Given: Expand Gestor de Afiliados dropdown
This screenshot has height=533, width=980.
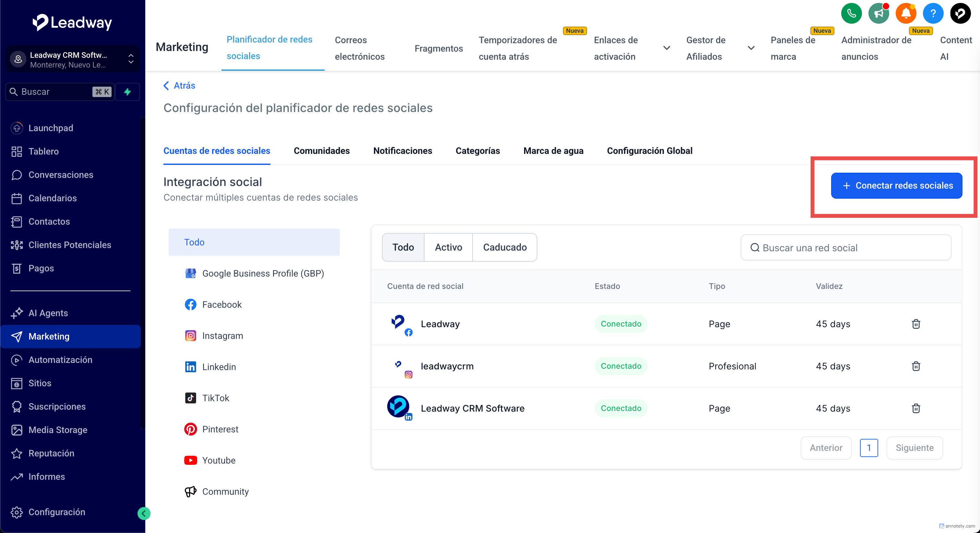Looking at the screenshot, I should pos(751,48).
